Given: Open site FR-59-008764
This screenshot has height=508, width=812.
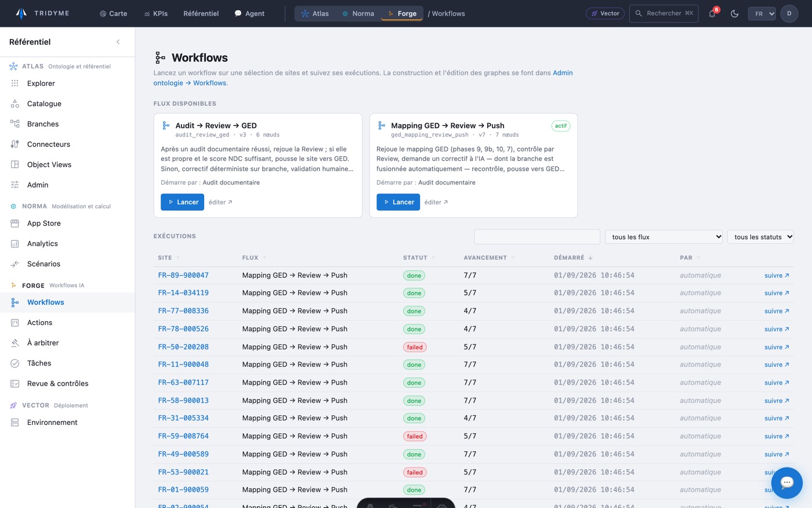Looking at the screenshot, I should (183, 436).
